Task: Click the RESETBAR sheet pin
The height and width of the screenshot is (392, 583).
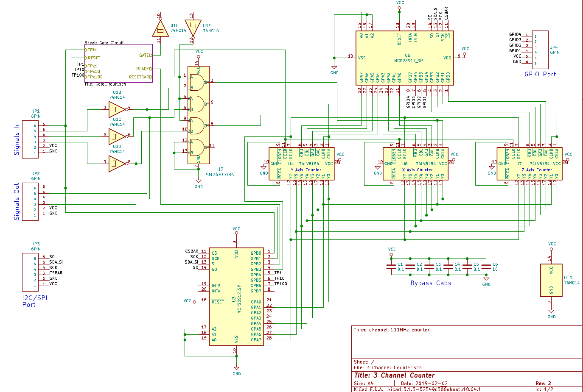Action: tap(141, 77)
